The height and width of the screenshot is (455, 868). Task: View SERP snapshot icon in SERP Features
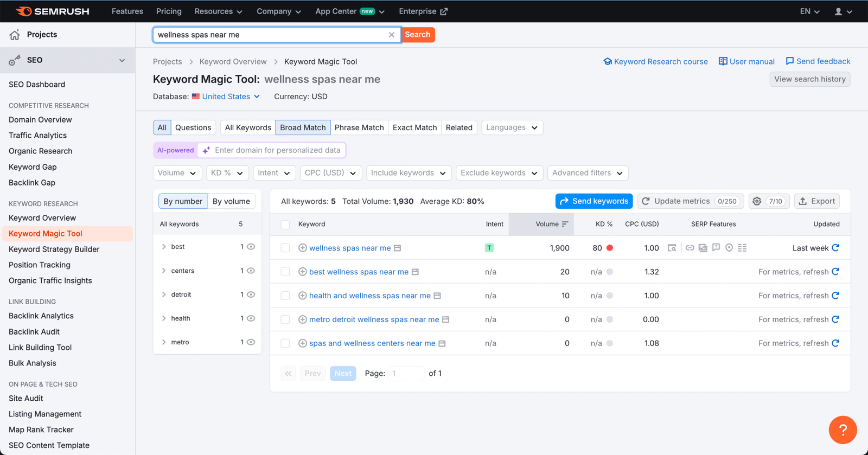click(x=672, y=248)
